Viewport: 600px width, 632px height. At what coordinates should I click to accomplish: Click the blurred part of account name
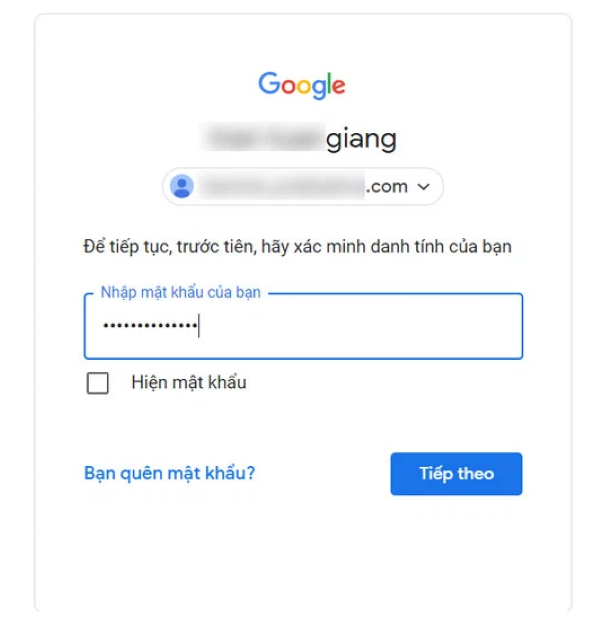pos(264,137)
